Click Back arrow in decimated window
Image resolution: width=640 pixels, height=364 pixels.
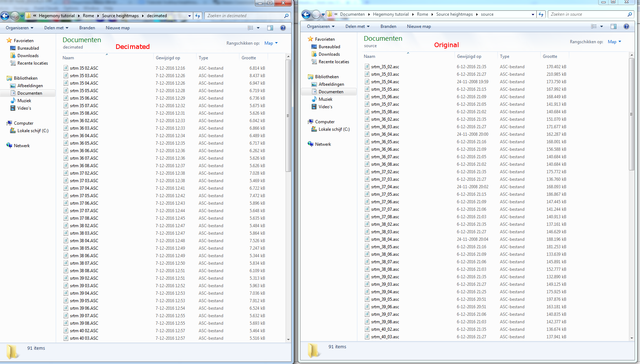[x=5, y=16]
